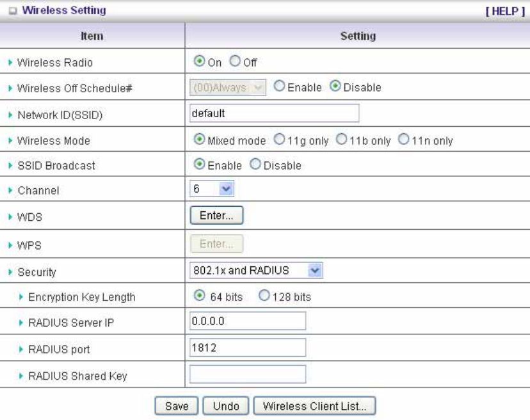This screenshot has height=420, width=530.
Task: Click the WDS Enter button
Action: click(x=216, y=215)
